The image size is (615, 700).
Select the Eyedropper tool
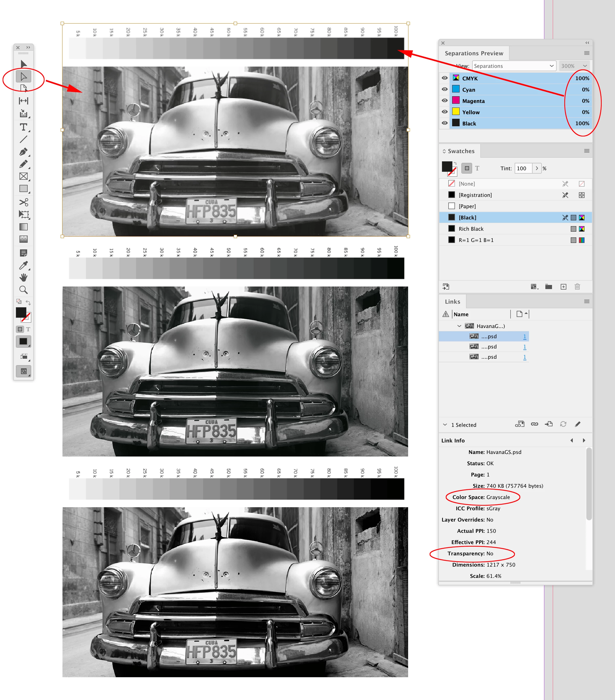pyautogui.click(x=23, y=266)
